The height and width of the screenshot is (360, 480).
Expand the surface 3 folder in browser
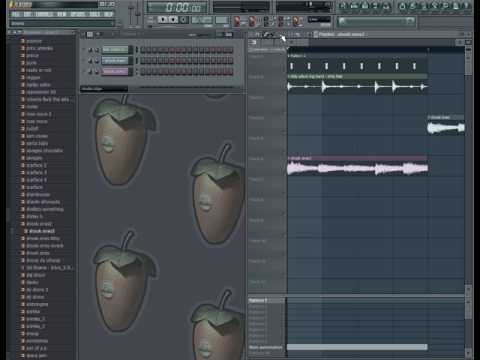coord(36,173)
